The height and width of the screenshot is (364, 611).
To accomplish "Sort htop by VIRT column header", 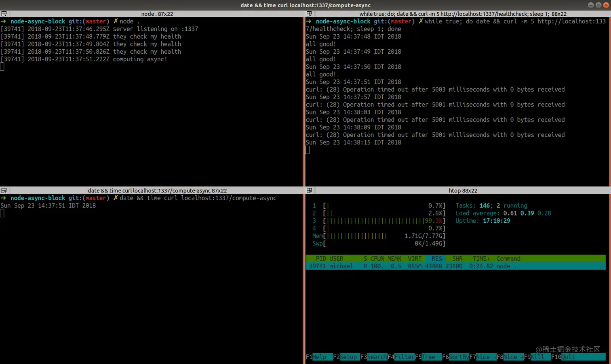I will tap(415, 259).
